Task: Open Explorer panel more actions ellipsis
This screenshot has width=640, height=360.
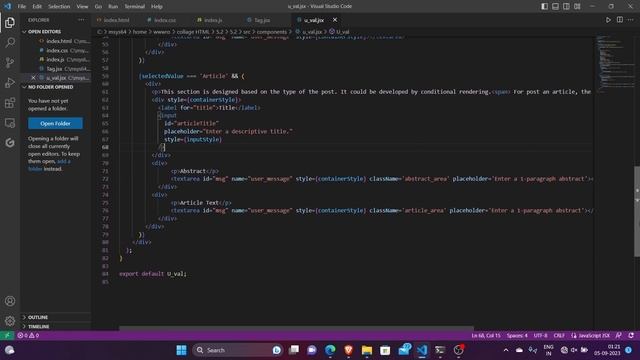Action: tap(81, 20)
